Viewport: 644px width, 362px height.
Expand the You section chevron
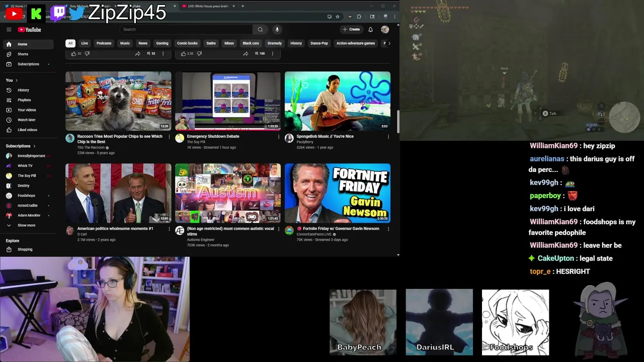coord(16,80)
